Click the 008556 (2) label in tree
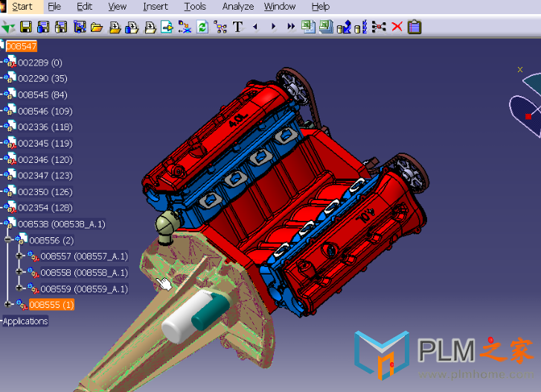The image size is (541, 392). tap(51, 240)
